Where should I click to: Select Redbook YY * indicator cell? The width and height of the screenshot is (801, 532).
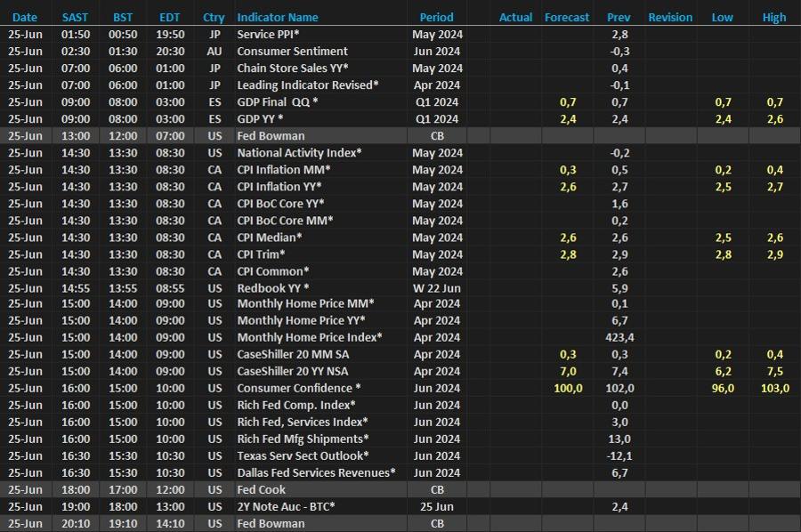(x=273, y=288)
